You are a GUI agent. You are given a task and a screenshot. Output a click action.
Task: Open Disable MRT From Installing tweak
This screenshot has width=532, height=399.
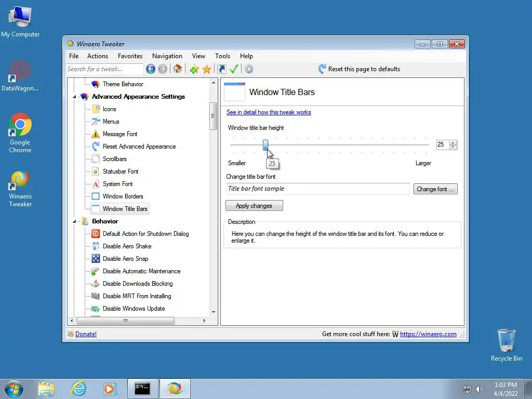click(137, 296)
